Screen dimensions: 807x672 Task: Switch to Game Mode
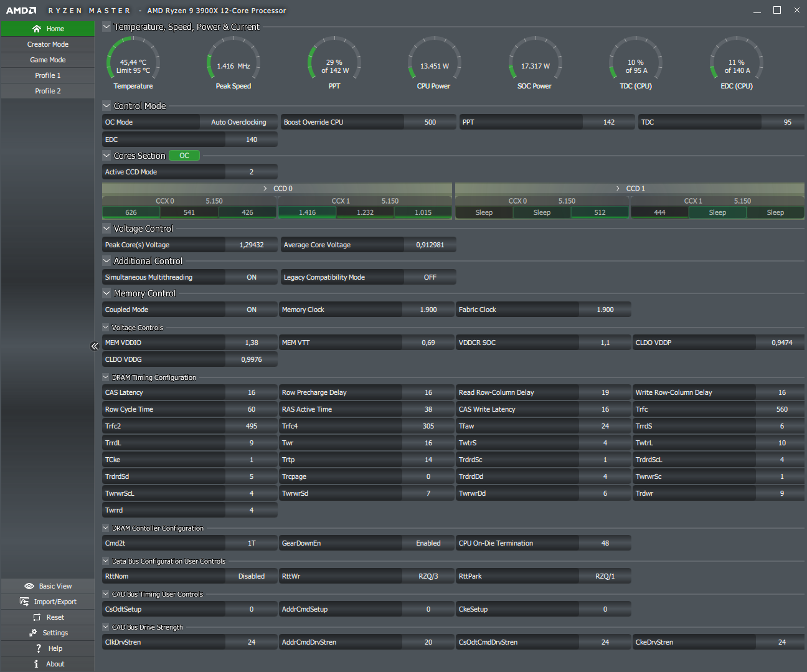(x=48, y=60)
